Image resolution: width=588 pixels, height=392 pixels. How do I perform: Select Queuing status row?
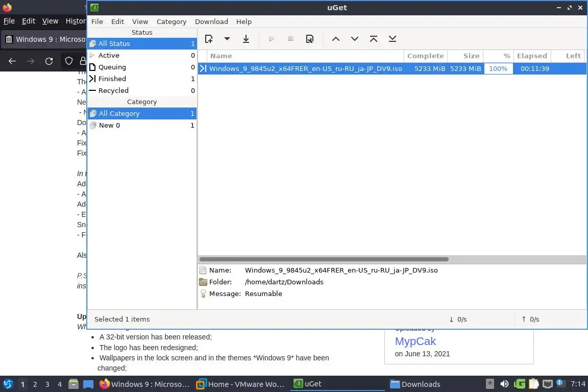click(142, 67)
